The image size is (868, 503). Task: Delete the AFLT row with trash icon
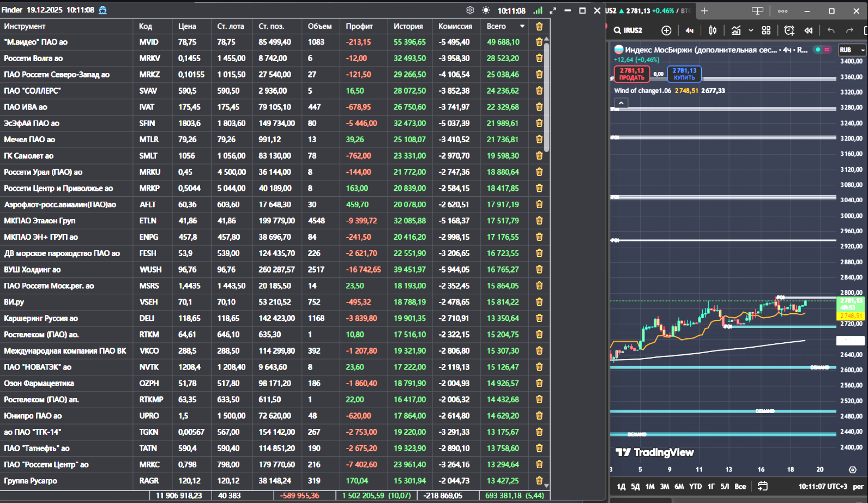coord(539,204)
